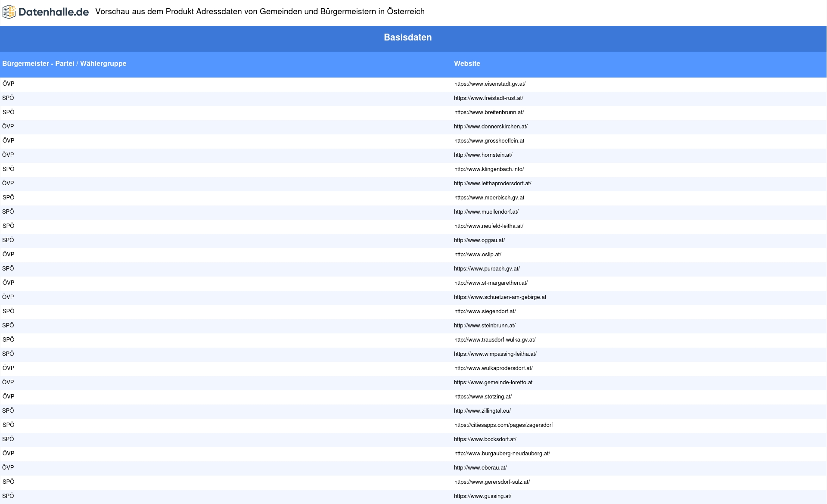The width and height of the screenshot is (827, 504).
Task: Open the schuetzen-am-gebirge.at link
Action: tap(500, 297)
